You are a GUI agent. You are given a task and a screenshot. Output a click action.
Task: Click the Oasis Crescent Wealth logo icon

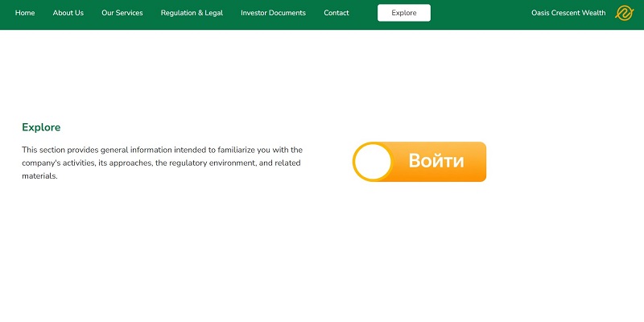625,13
